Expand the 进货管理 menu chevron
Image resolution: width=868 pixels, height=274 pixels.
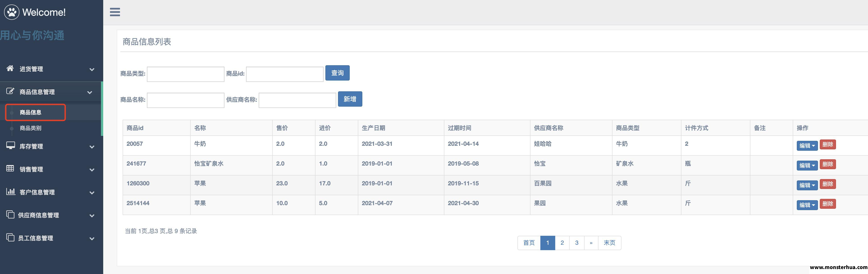92,70
